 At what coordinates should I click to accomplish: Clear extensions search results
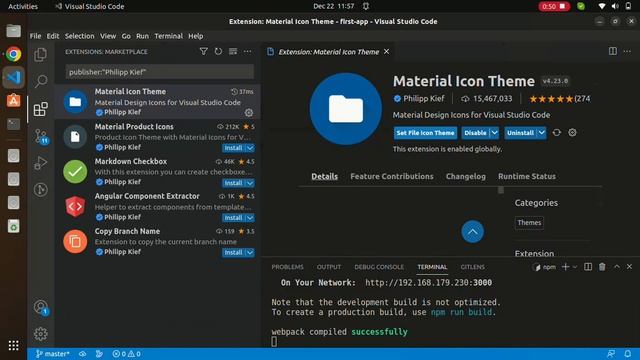[233, 51]
